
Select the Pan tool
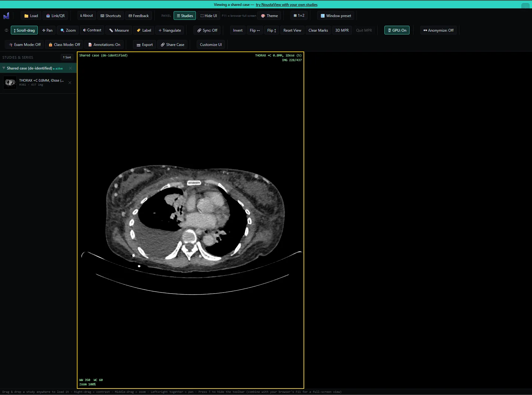(47, 30)
